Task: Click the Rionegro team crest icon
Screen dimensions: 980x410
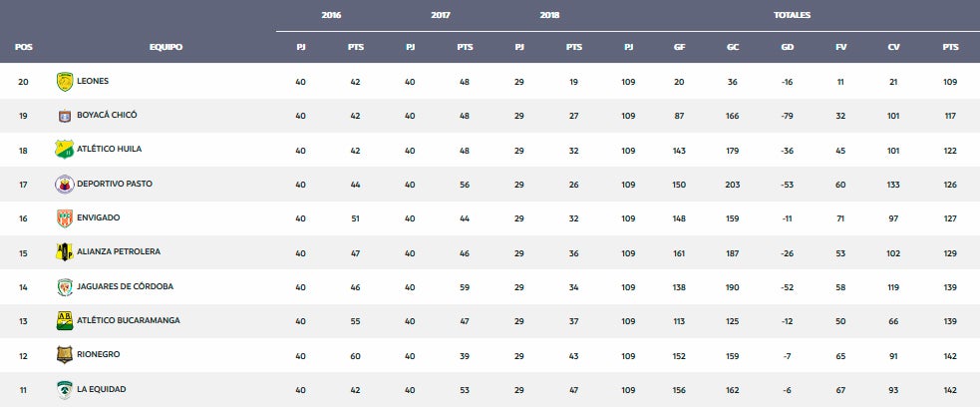Action: pos(65,355)
